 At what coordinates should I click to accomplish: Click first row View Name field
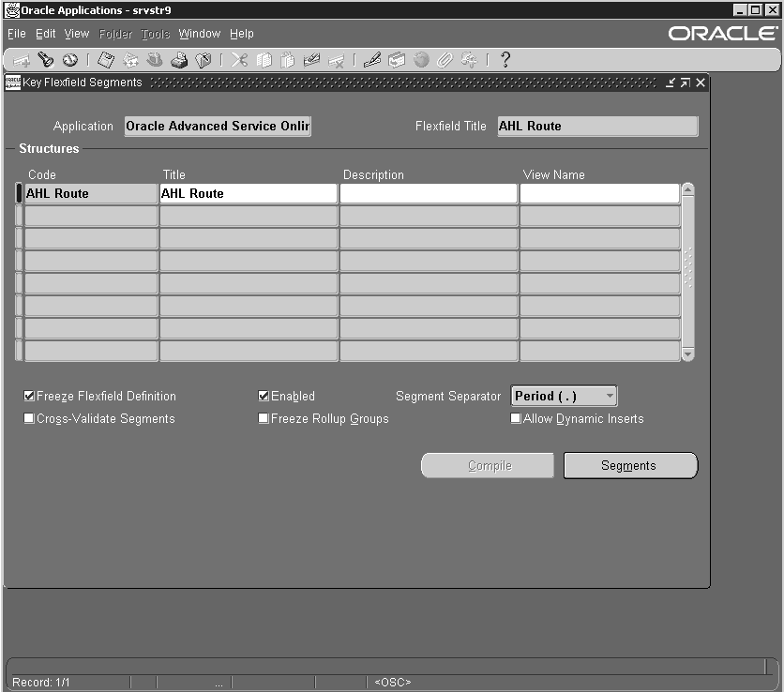pos(600,193)
